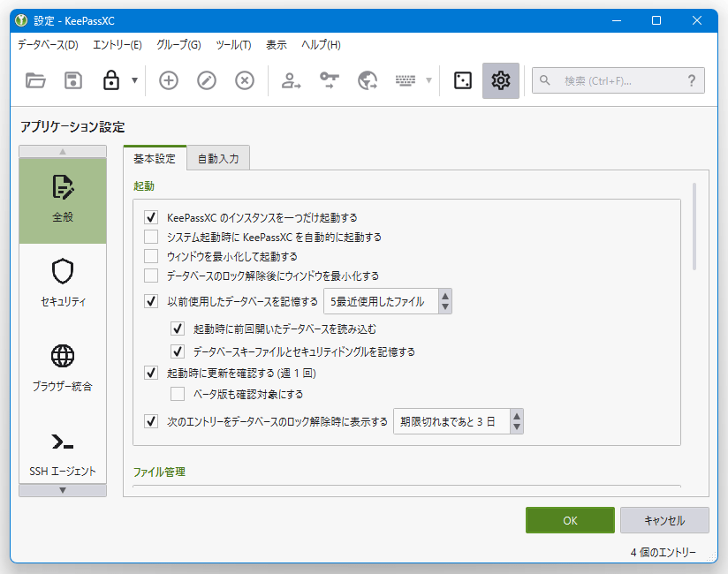Click the copy URL globe icon
Viewport: 728px width, 574px height.
(368, 80)
